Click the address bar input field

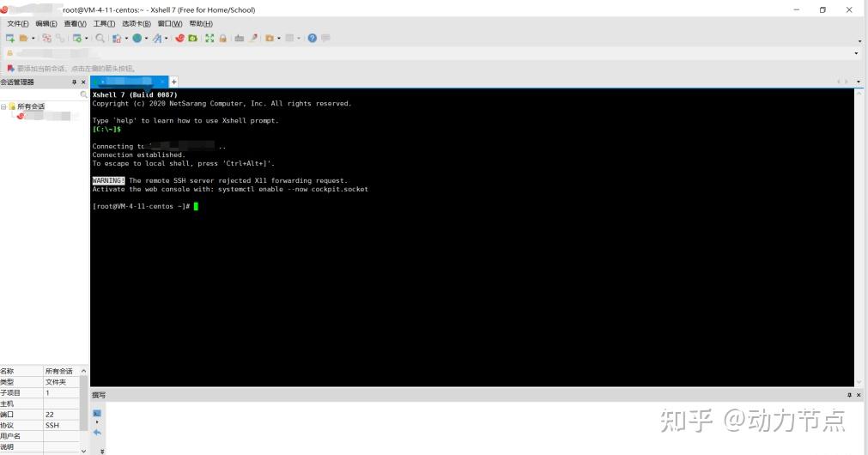[x=432, y=53]
